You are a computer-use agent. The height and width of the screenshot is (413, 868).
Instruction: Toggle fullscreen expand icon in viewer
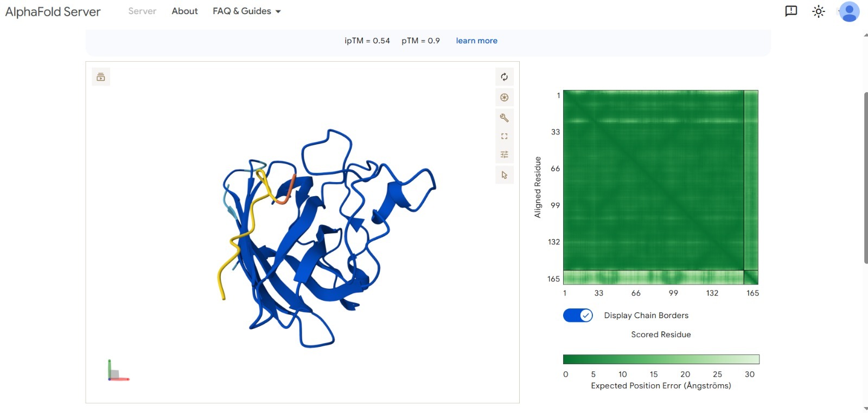click(504, 136)
